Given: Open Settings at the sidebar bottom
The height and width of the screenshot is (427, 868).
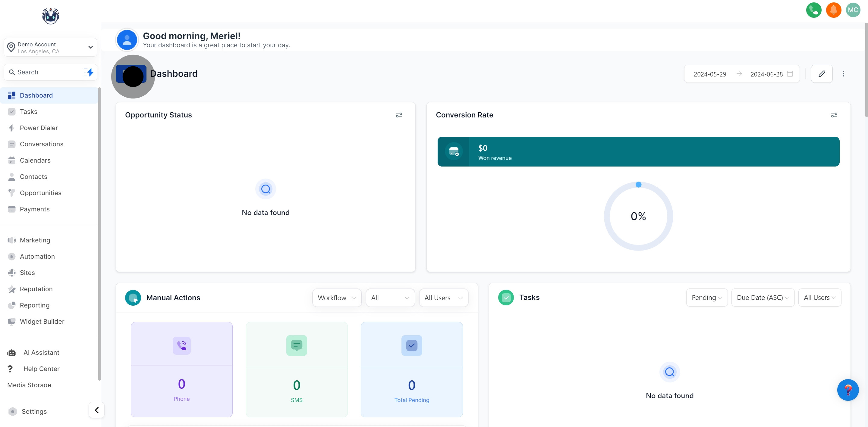Looking at the screenshot, I should click(x=34, y=411).
